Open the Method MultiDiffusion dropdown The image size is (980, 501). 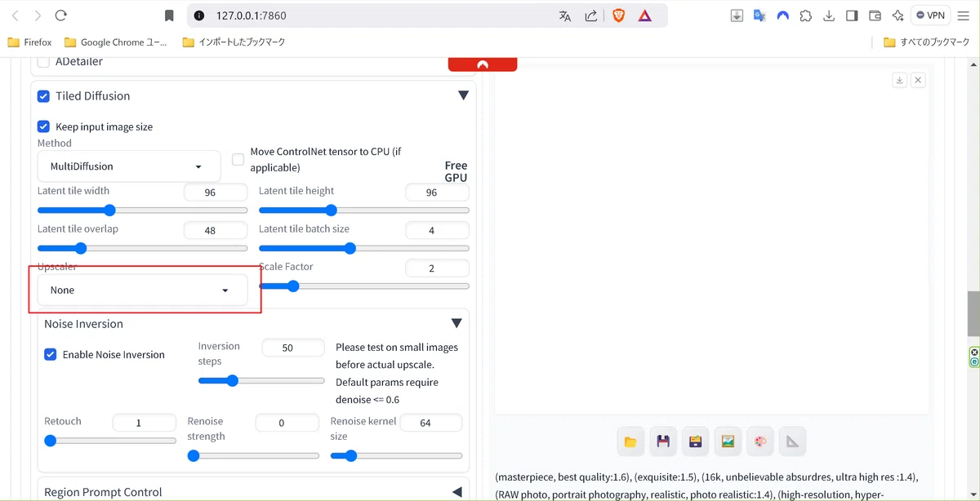pos(129,166)
